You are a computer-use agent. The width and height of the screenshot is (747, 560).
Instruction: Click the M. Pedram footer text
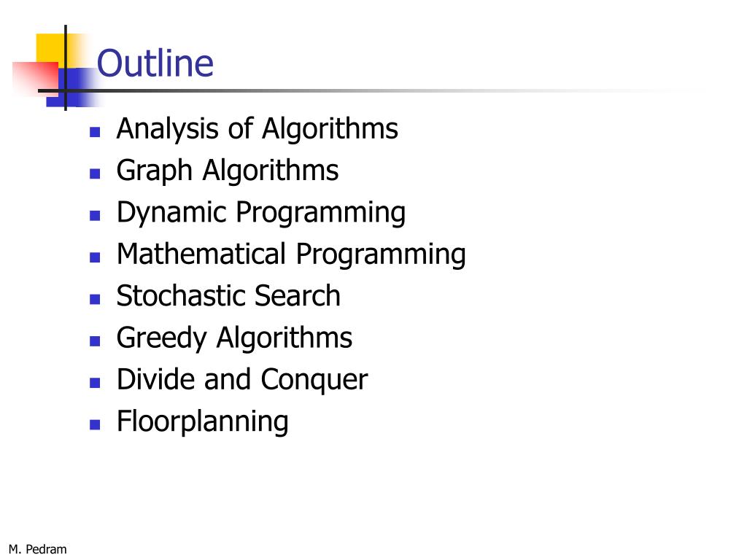[38, 549]
